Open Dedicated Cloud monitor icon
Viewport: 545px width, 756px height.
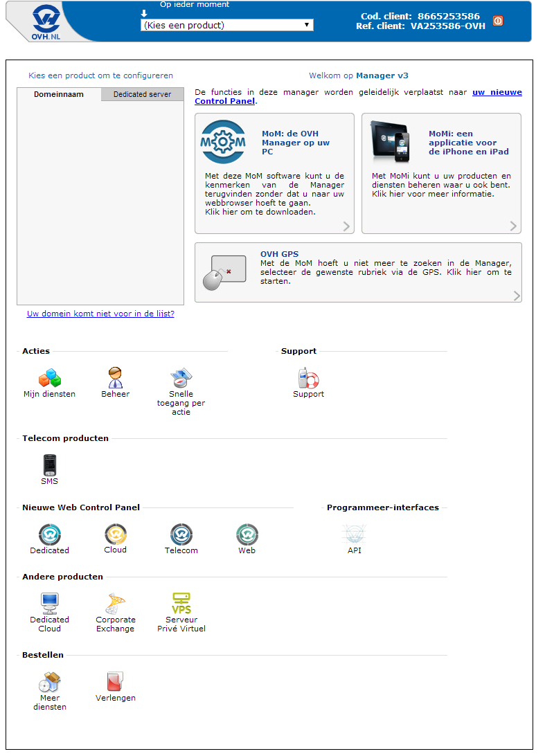(49, 603)
